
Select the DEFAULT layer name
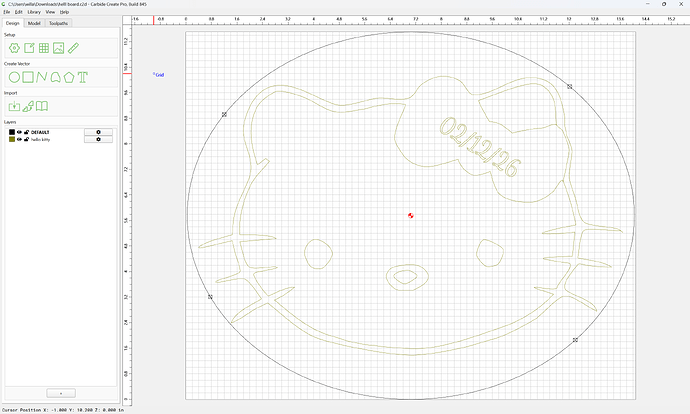40,132
